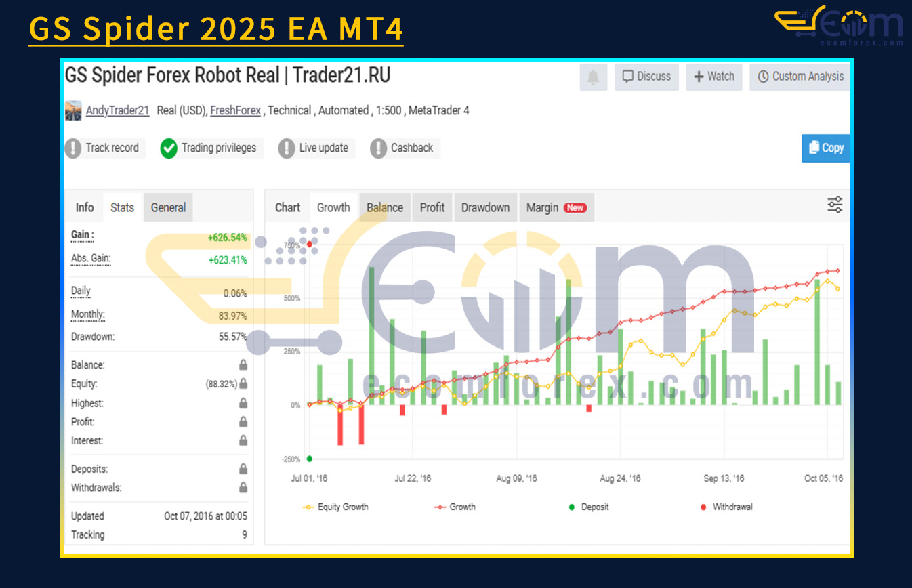Click the notification bell icon
The image size is (912, 588).
594,77
